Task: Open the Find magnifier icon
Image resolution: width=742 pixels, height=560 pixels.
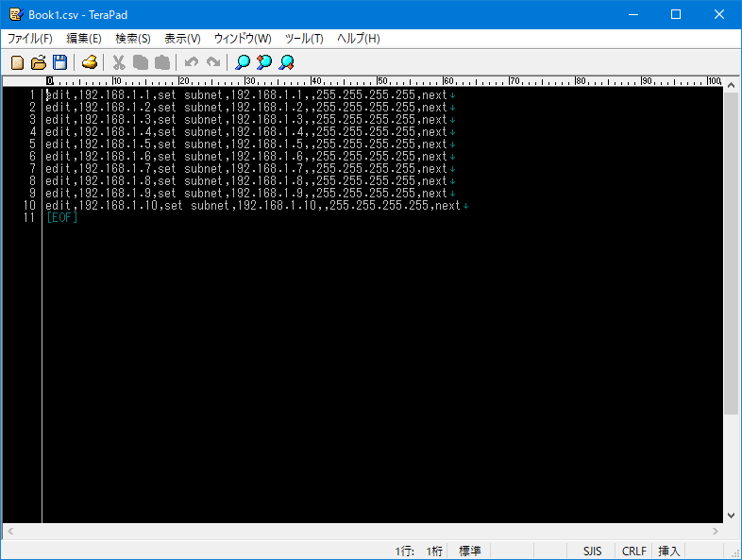Action: [x=243, y=63]
